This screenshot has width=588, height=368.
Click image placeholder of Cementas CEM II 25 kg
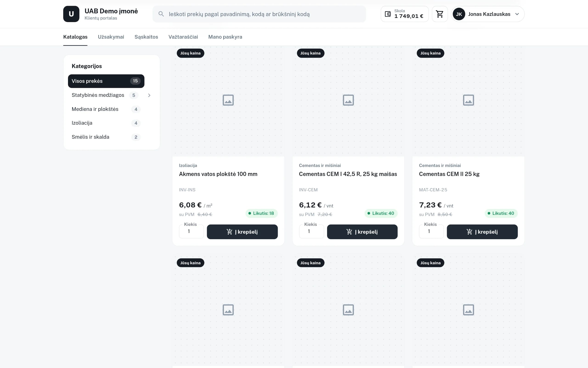coord(468,100)
